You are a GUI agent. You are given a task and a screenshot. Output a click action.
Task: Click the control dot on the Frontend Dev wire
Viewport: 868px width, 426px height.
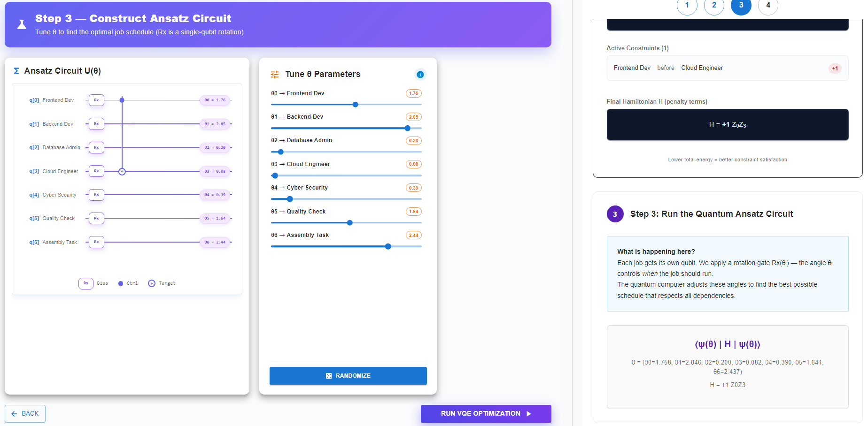(122, 100)
